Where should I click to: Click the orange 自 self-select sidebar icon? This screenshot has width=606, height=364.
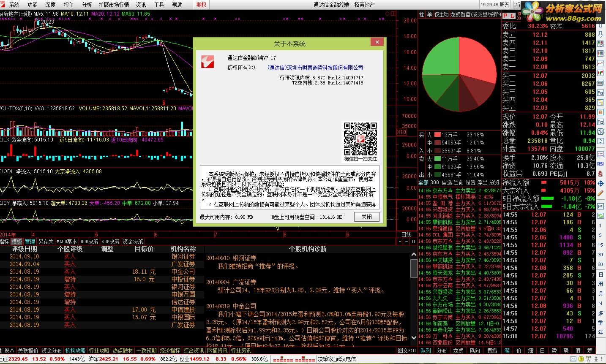[601, 112]
